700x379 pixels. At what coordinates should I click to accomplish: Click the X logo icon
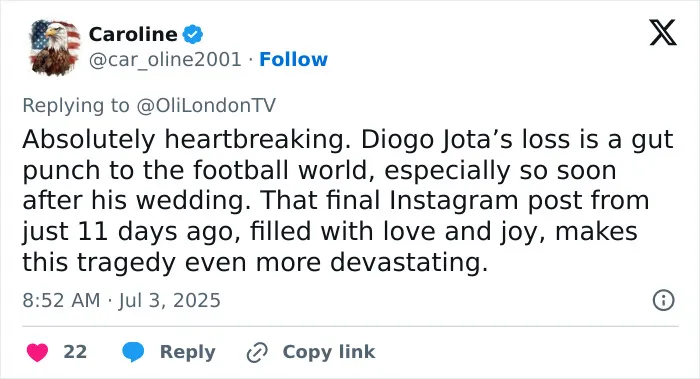[663, 32]
